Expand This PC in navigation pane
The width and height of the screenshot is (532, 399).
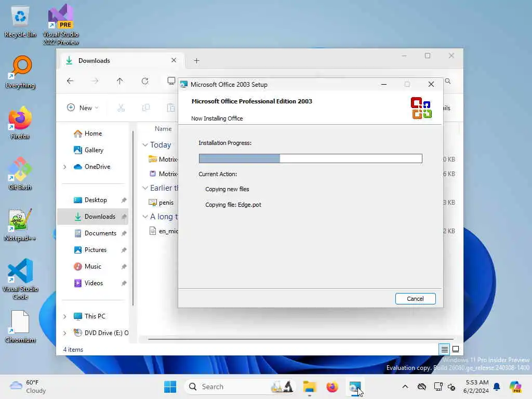pos(65,316)
